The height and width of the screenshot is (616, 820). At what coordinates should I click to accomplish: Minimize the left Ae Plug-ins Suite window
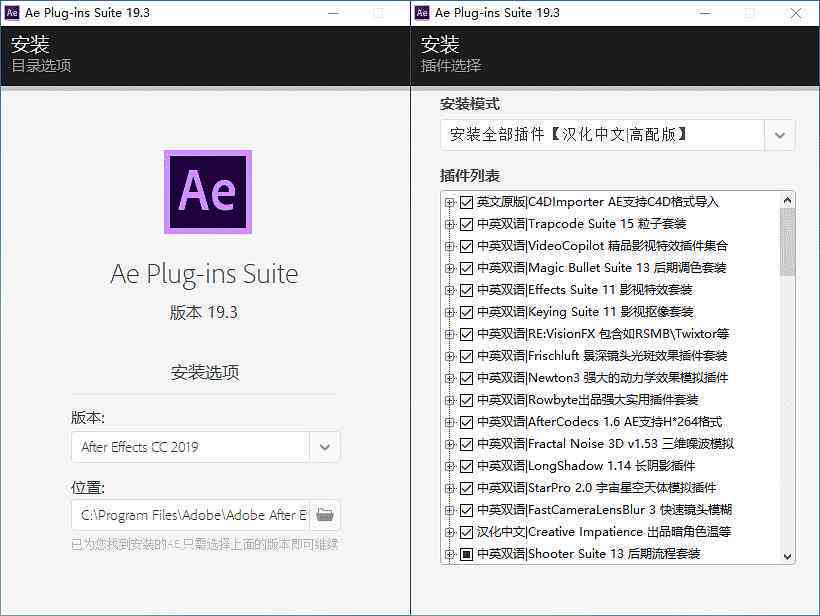tap(333, 13)
